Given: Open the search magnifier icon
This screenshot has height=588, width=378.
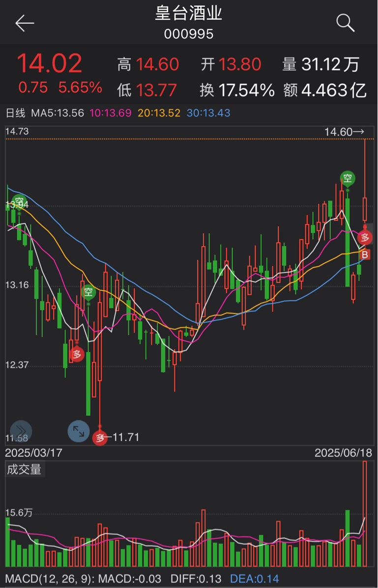Looking at the screenshot, I should coord(346,23).
